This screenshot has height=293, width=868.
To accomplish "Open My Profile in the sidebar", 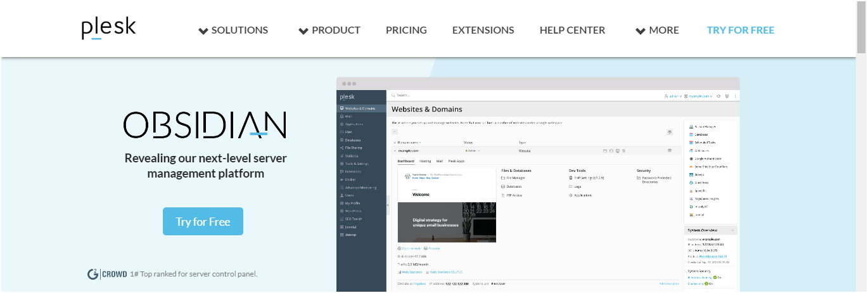I will pos(350,203).
